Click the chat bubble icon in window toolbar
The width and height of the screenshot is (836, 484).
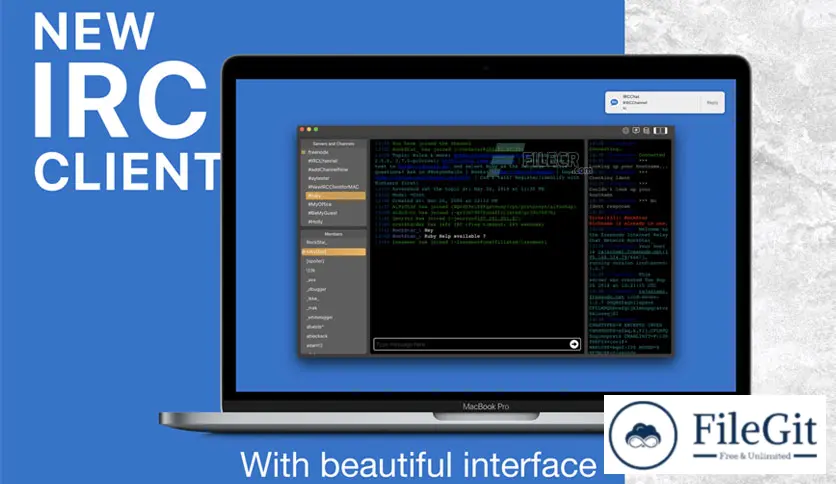tap(636, 131)
